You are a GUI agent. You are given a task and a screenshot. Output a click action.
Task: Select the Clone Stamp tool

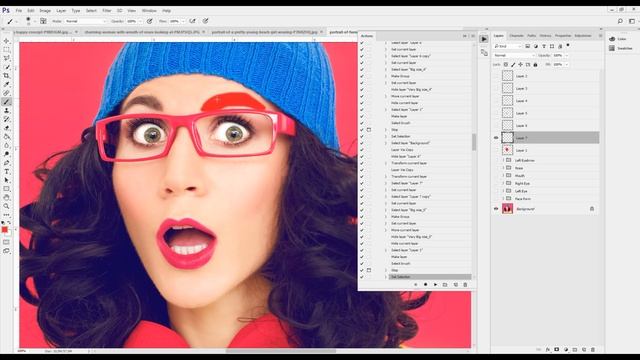(x=6, y=111)
